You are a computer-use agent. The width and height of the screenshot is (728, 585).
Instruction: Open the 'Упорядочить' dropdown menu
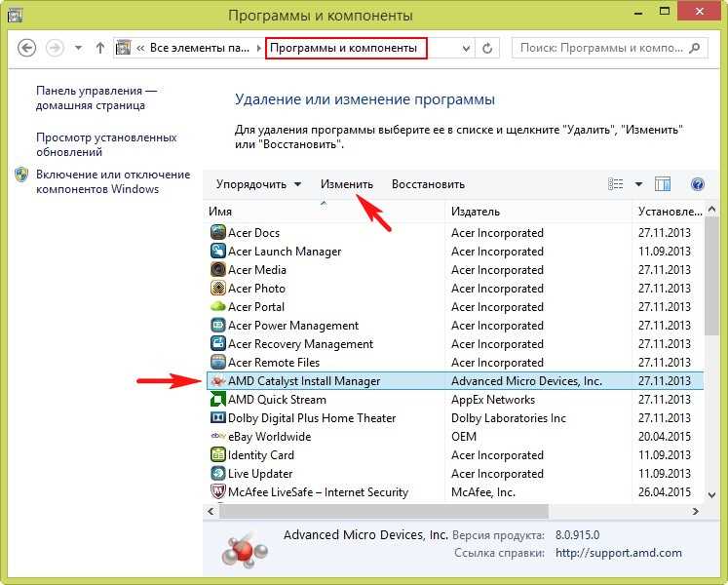(258, 184)
